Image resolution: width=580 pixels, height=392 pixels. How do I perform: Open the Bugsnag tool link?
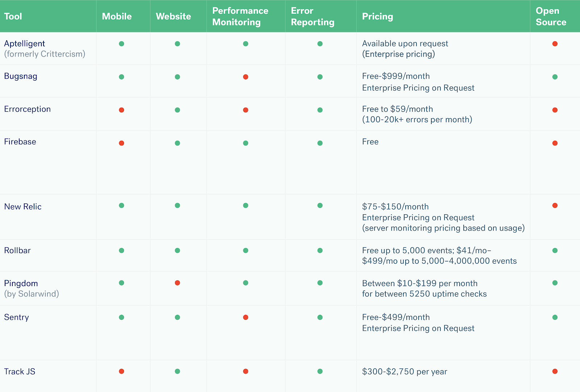point(20,77)
